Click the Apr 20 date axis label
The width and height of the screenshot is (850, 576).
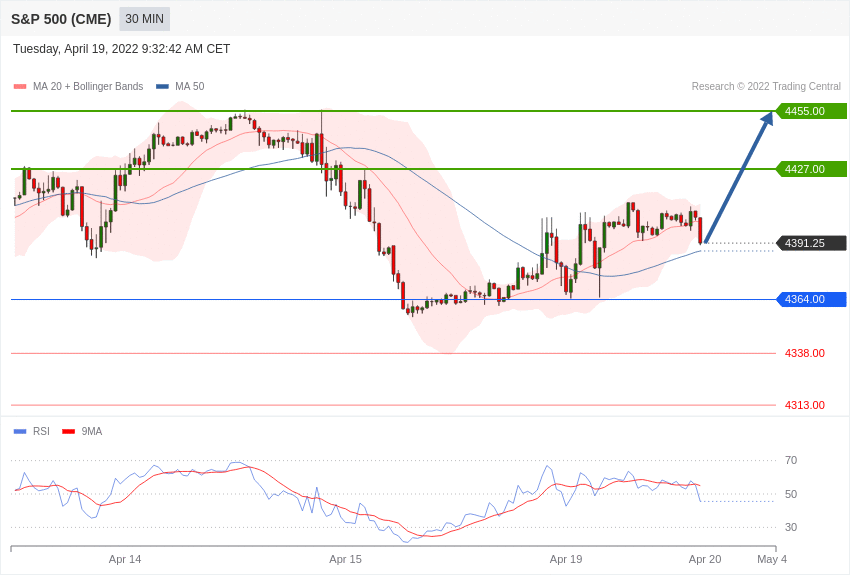705,559
